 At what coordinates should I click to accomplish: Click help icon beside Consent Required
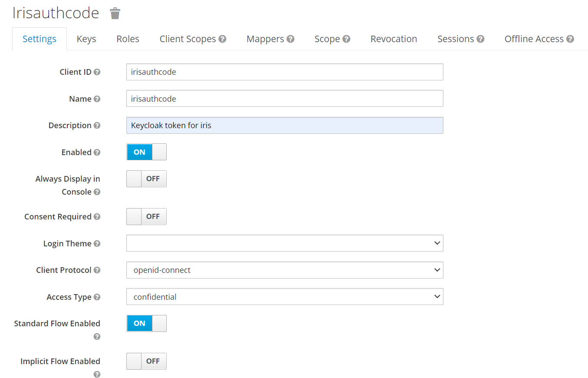[x=97, y=217]
